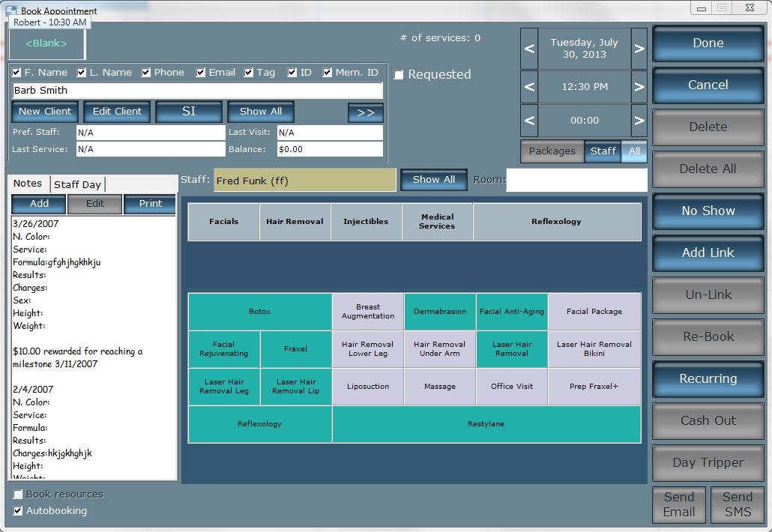Screen dimensions: 772x532
Task: Advance the 12:30 PM time forward
Action: click(x=639, y=86)
